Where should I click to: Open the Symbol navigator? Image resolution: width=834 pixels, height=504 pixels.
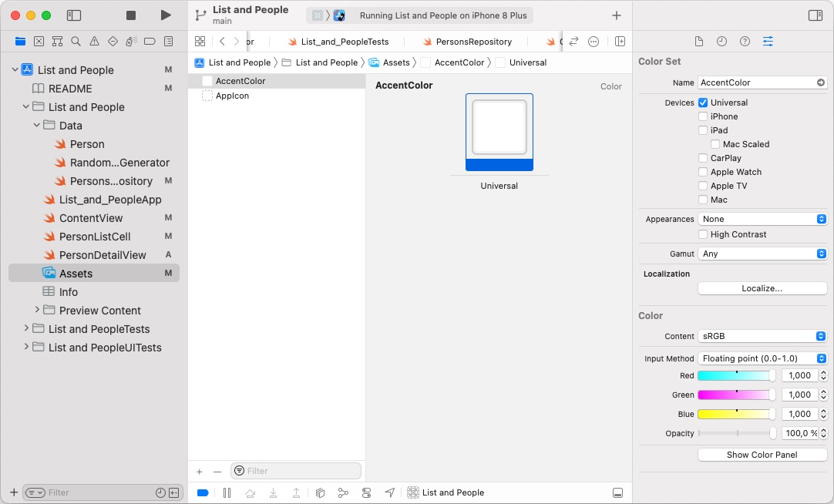[58, 41]
